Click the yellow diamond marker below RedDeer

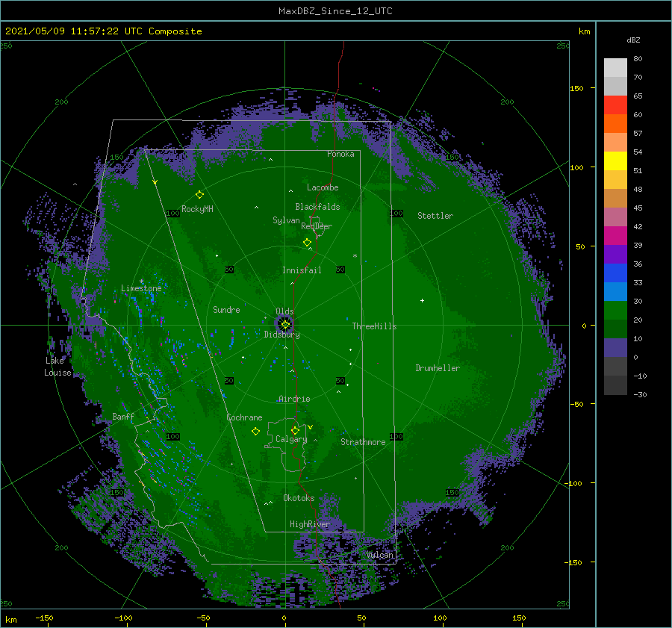(307, 243)
